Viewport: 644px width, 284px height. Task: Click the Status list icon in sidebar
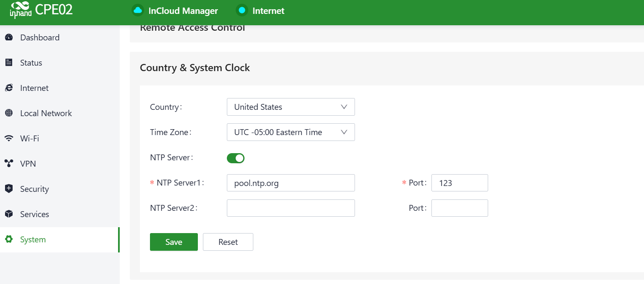tap(9, 63)
